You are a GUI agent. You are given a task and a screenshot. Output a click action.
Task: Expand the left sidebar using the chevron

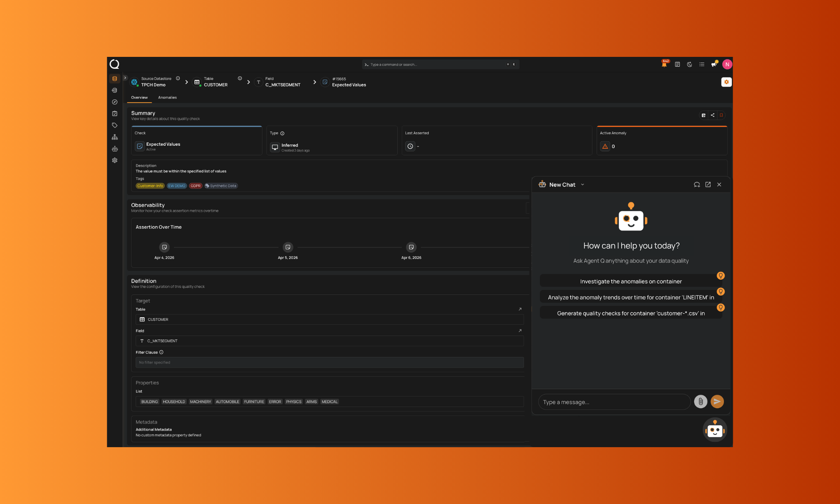pyautogui.click(x=125, y=78)
